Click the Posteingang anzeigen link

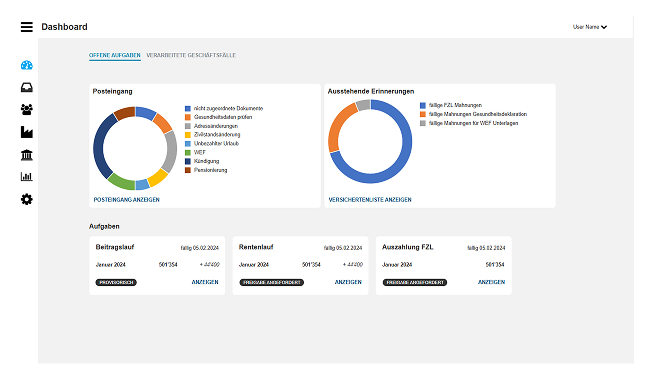click(x=126, y=200)
